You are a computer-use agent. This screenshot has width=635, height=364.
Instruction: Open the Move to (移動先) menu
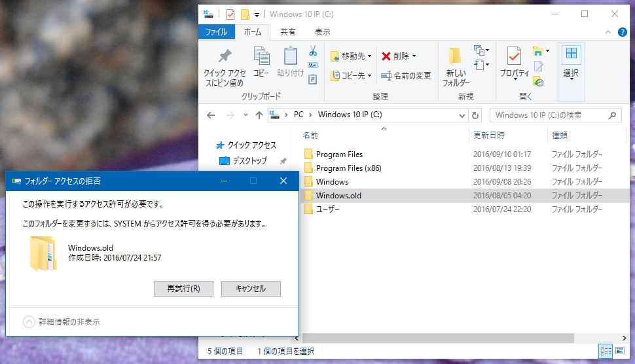pyautogui.click(x=351, y=56)
